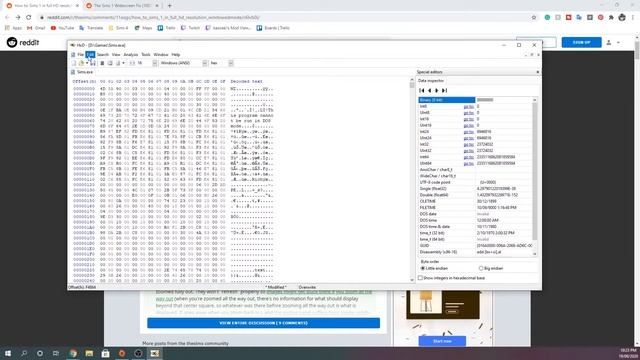
Task: Click the Chrome address bar
Action: coord(286,18)
